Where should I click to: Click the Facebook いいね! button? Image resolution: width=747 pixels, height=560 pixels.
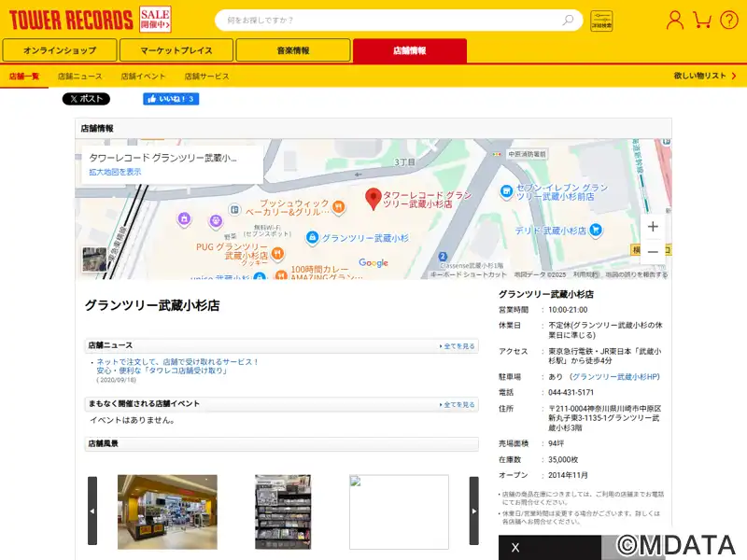171,99
